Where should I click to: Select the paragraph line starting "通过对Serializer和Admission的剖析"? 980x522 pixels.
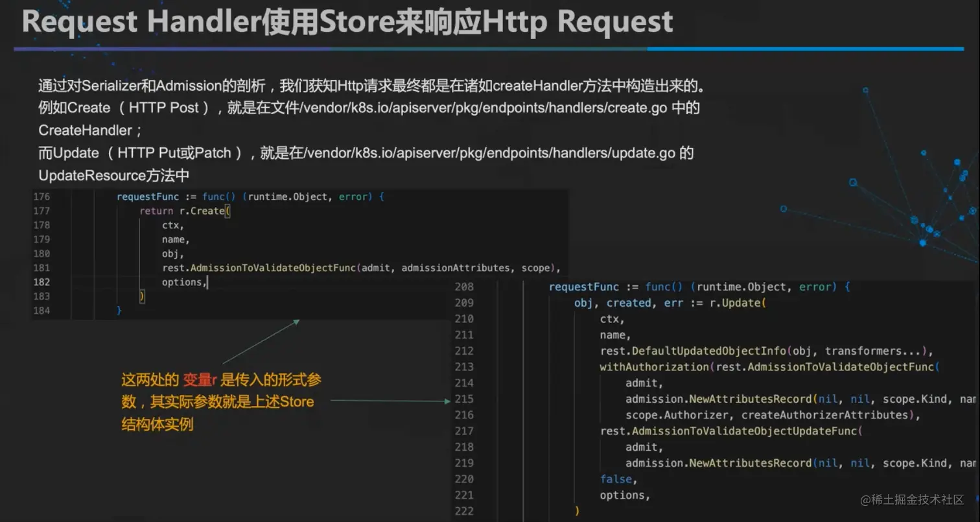[x=371, y=86]
